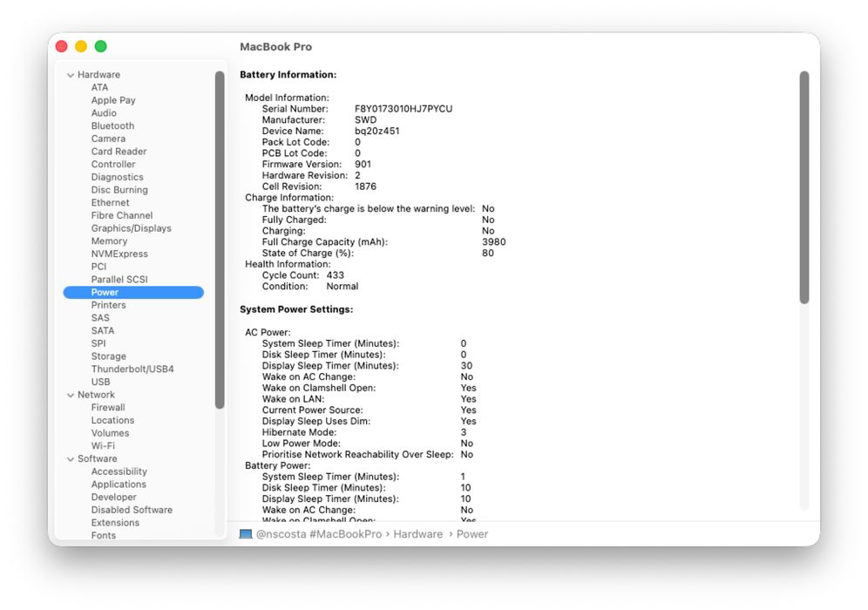The height and width of the screenshot is (610, 868).
Task: Select Extensions under Software
Action: pos(115,523)
